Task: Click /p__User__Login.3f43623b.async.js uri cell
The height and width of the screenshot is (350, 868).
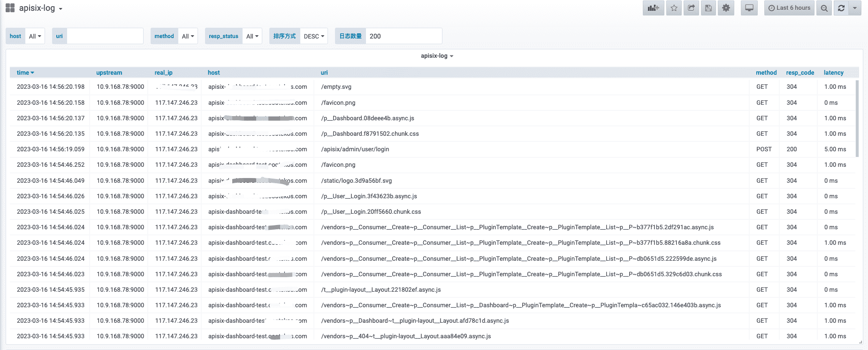Action: 532,196
